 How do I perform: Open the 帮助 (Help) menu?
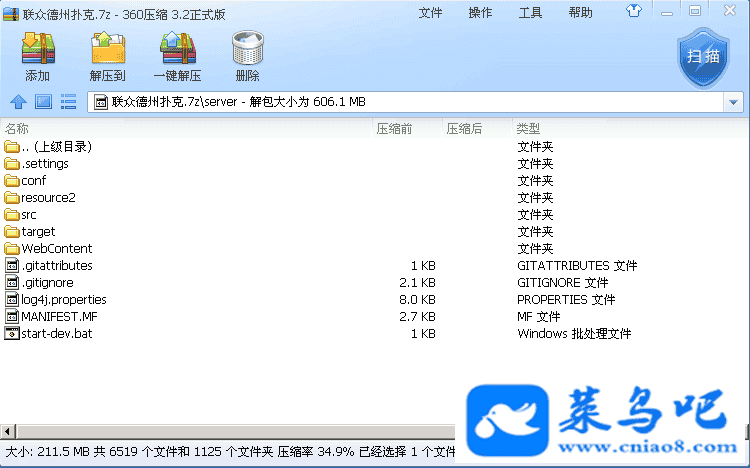pos(580,13)
